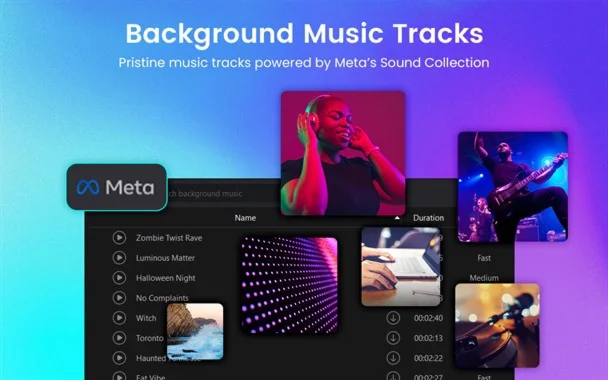Play the No Complaints track

pos(119,298)
